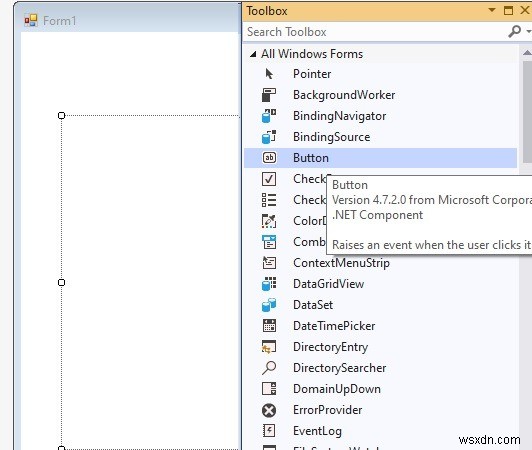Select the DataGridView item label
Viewport: 532px width, 450px height.
328,284
